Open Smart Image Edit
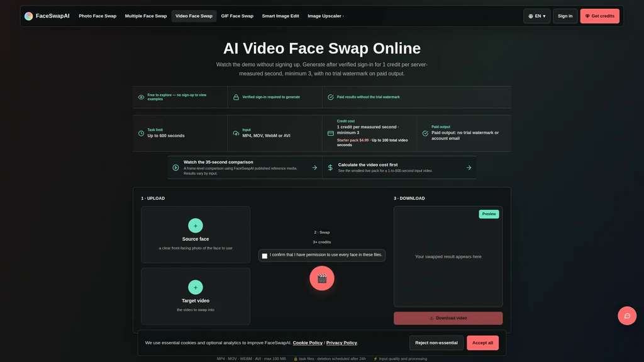This screenshot has height=362, width=644. [x=280, y=16]
